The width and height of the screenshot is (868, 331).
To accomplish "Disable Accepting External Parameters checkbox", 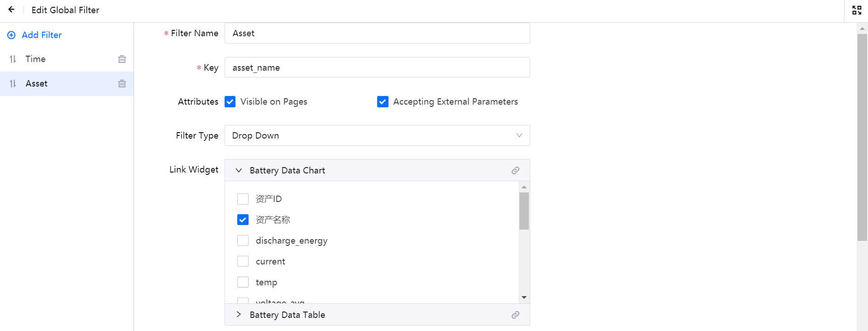I will (383, 102).
